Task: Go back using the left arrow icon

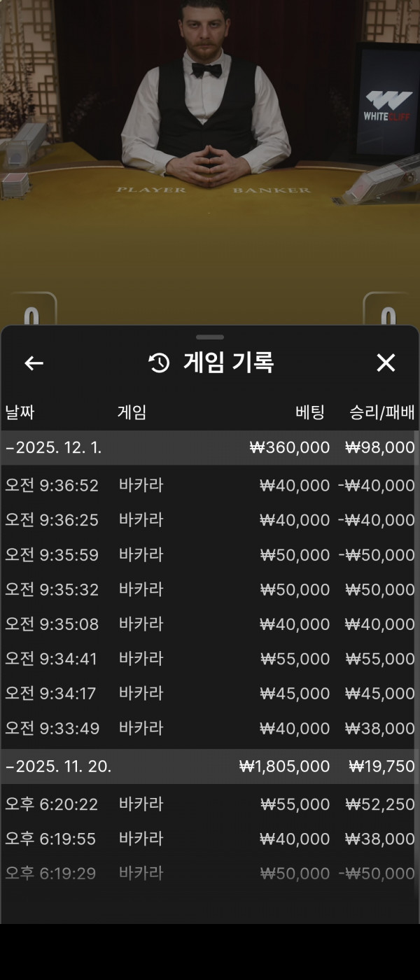Action: coord(34,363)
